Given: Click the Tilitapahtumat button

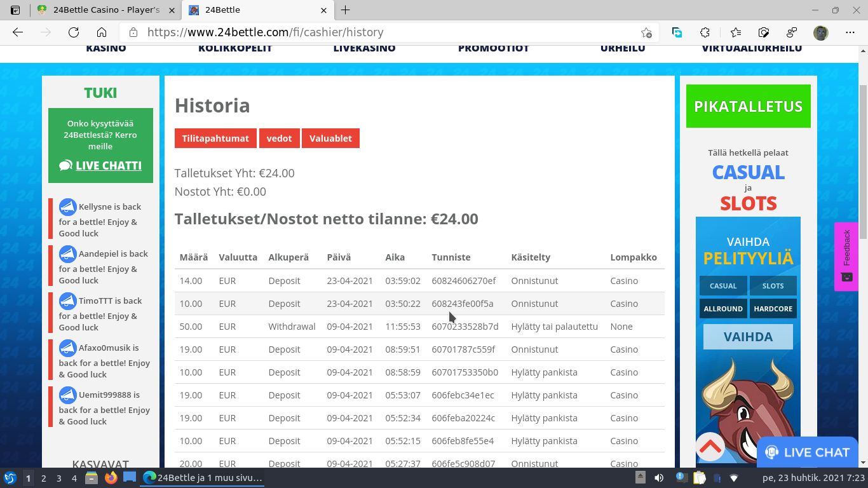Looking at the screenshot, I should (x=215, y=139).
